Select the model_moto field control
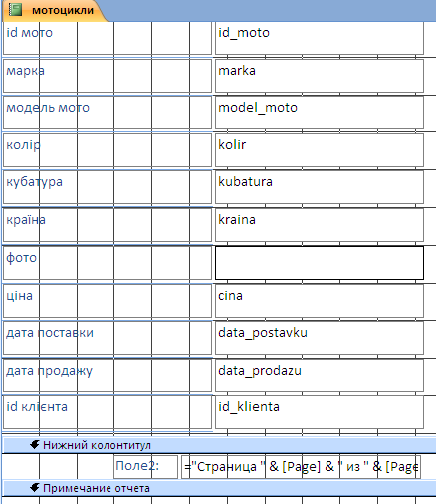 point(320,113)
